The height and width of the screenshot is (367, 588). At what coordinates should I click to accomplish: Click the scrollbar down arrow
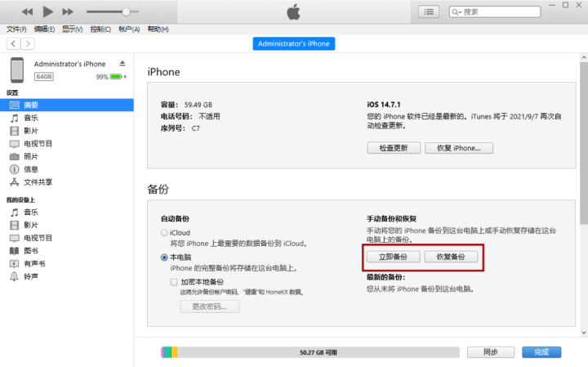point(583,333)
